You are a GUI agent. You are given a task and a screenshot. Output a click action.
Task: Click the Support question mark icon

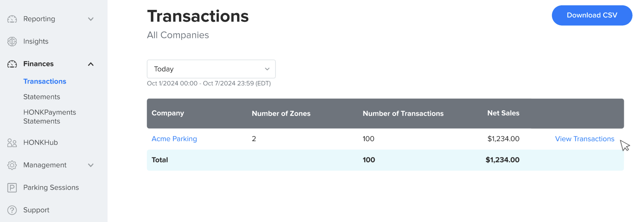pos(12,210)
